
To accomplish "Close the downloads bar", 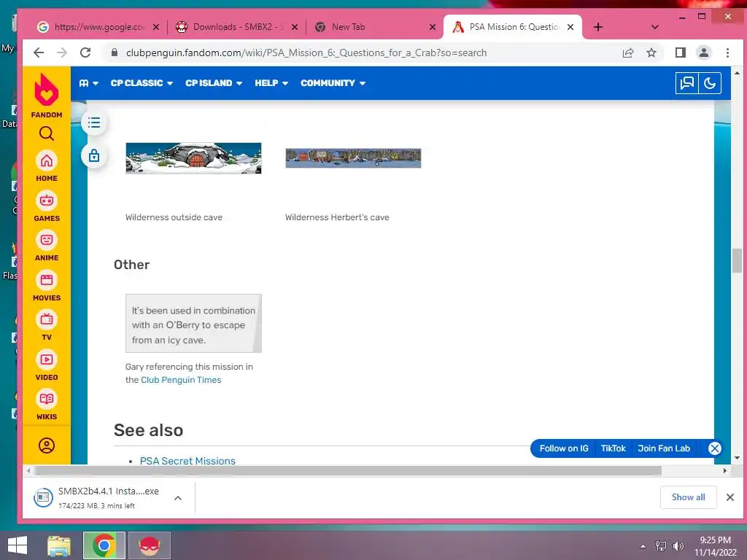I will [x=729, y=497].
